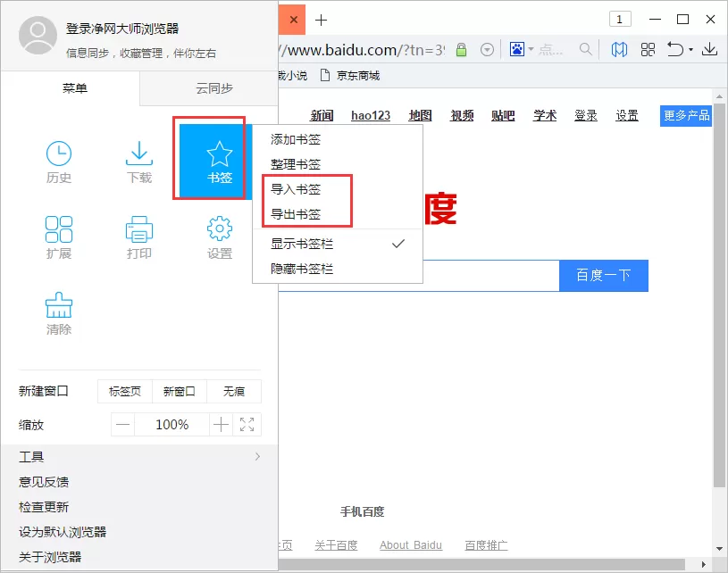728x573 pixels.
Task: Open the Extensions (扩展) icon
Action: [58, 237]
